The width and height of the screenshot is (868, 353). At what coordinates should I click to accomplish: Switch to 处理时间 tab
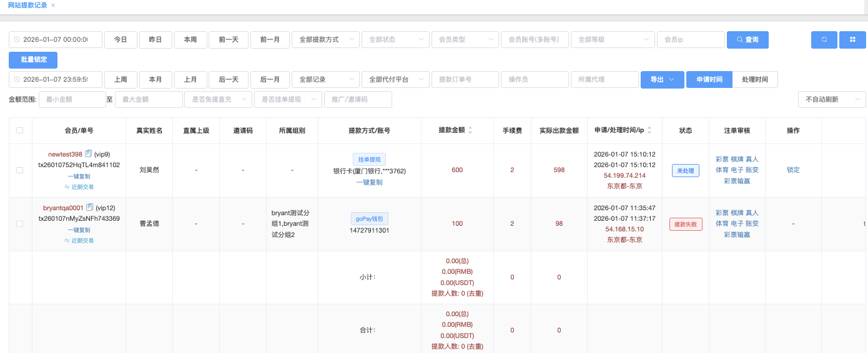tap(754, 80)
